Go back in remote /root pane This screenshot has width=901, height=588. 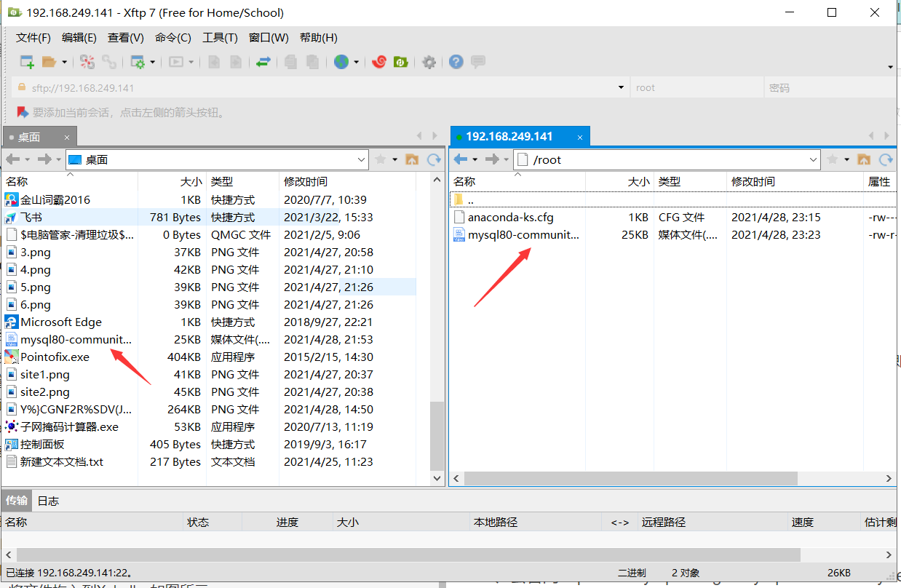click(460, 159)
